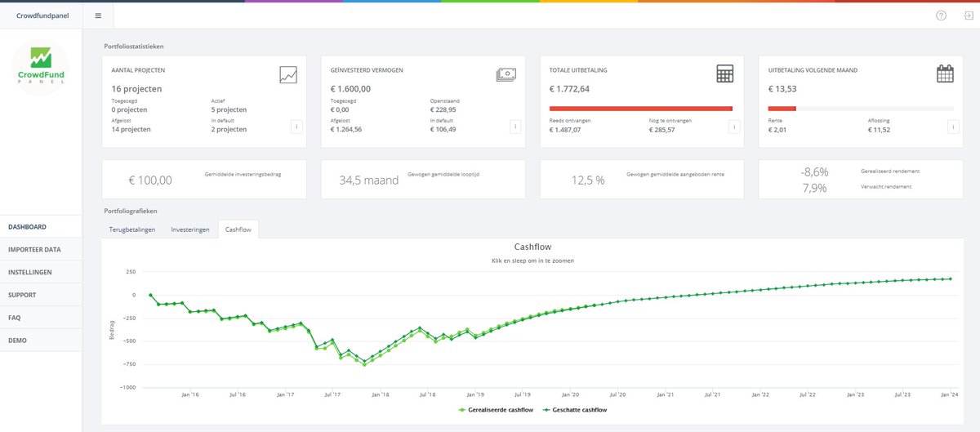Toggle the hamburger sidebar menu

[98, 16]
